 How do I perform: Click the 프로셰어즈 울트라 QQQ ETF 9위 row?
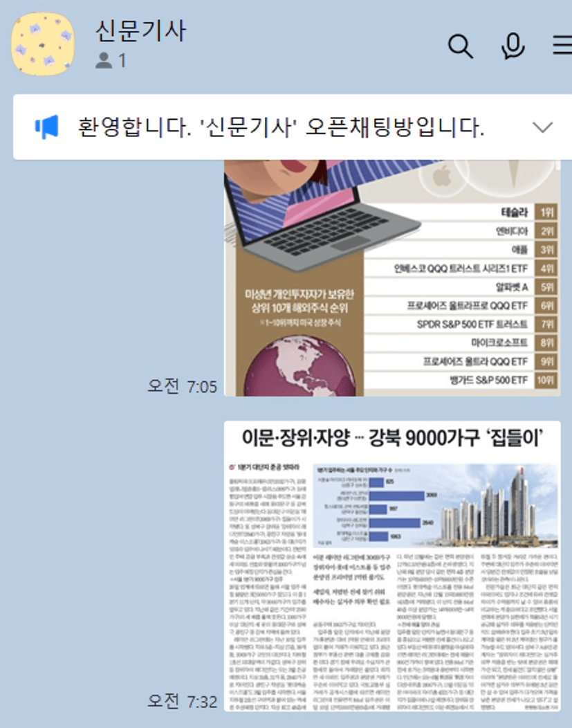pyautogui.click(x=461, y=361)
